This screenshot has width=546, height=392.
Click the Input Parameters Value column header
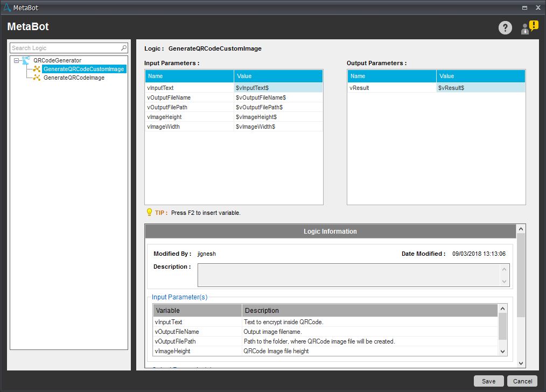pyautogui.click(x=278, y=76)
